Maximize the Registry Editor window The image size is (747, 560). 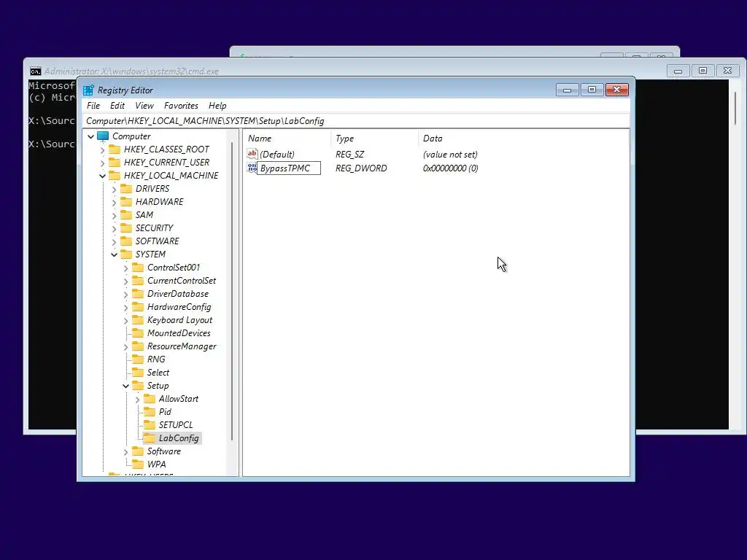[x=592, y=90]
